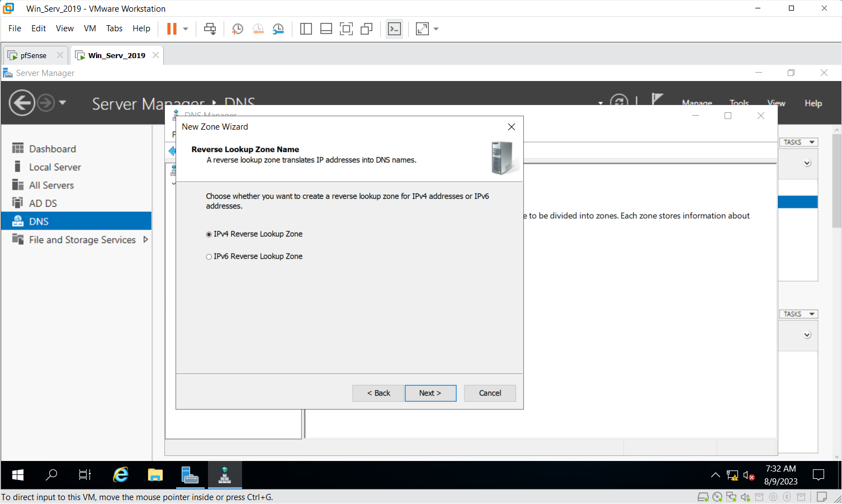
Task: Click the stretch guest display icon
Action: (x=422, y=29)
